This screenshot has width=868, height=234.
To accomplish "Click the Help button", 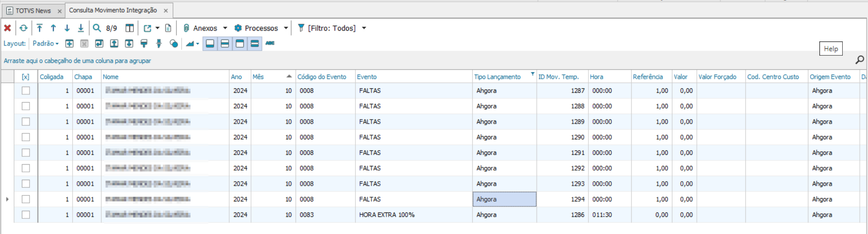I will click(x=830, y=49).
